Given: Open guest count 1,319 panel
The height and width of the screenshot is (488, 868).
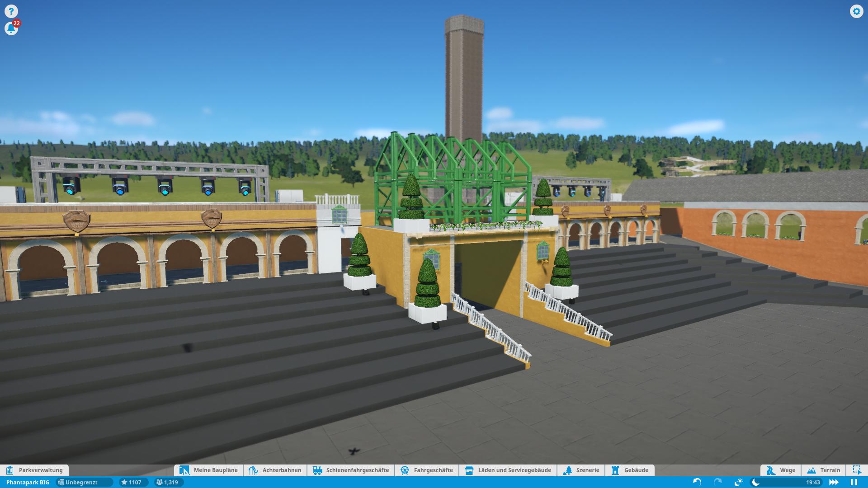Looking at the screenshot, I should click(x=168, y=482).
